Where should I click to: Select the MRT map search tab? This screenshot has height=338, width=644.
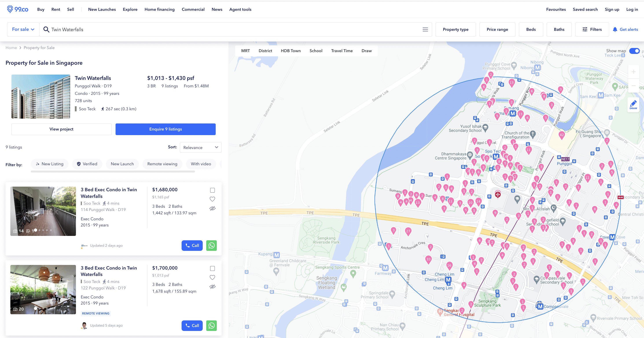pos(245,51)
